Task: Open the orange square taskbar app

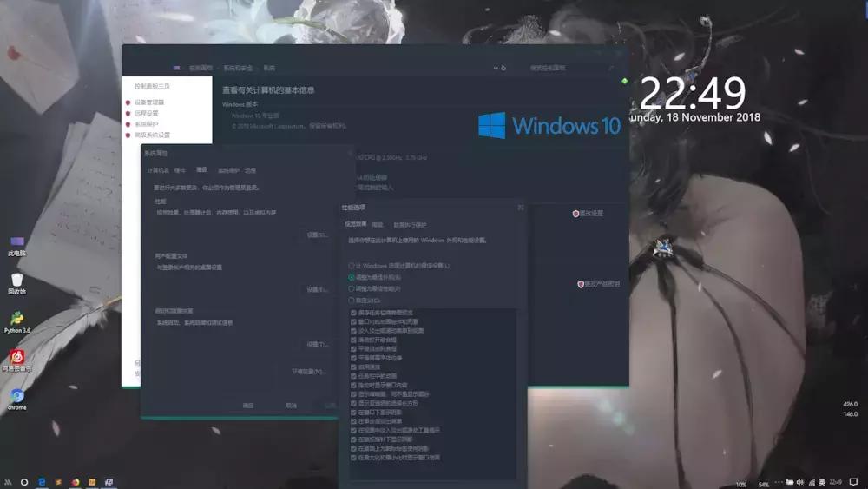Action: (x=92, y=482)
